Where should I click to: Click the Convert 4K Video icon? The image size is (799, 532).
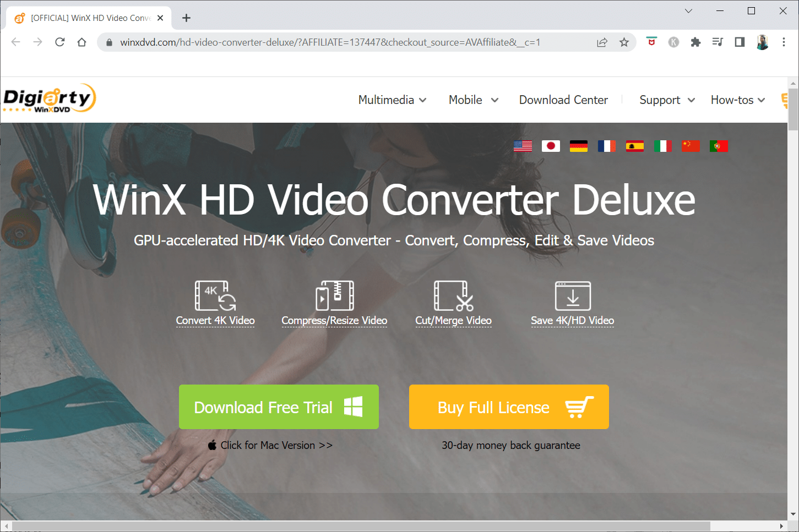(x=215, y=296)
